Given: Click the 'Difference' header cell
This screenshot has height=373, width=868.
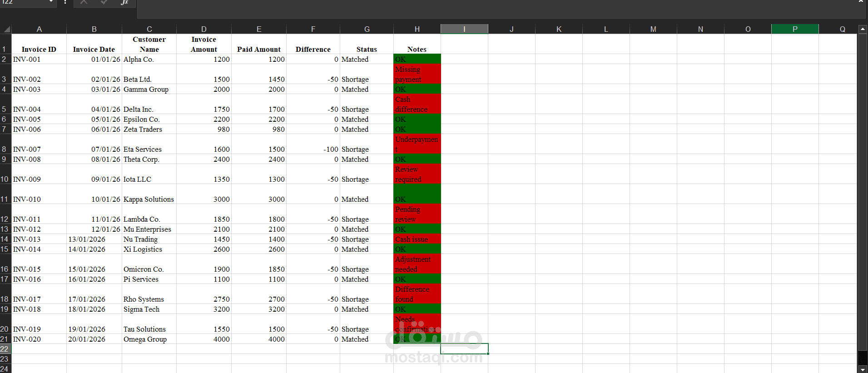Looking at the screenshot, I should click(313, 44).
